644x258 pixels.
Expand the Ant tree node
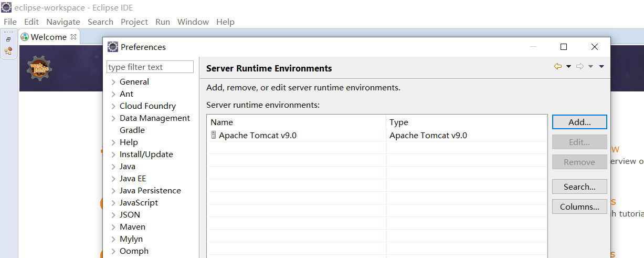113,94
